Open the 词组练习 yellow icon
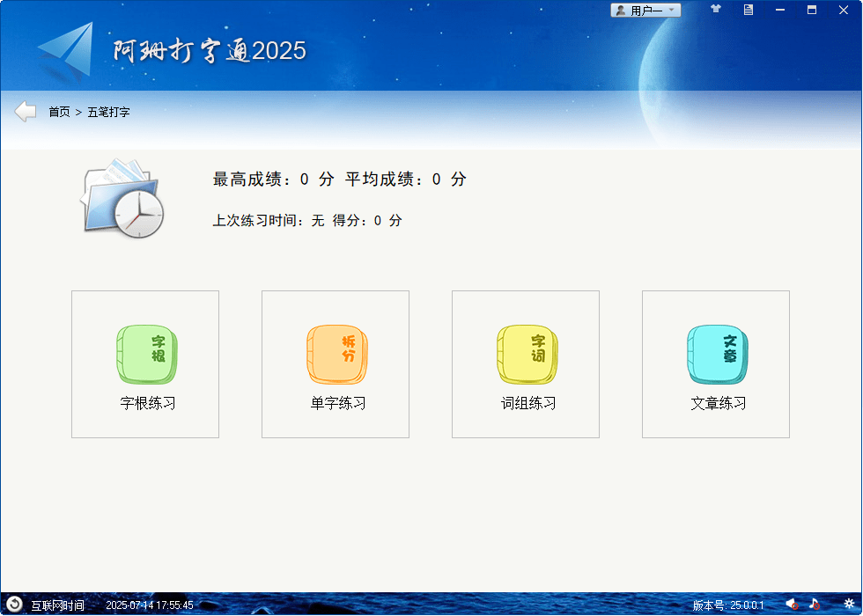The image size is (863, 616). coord(526,354)
